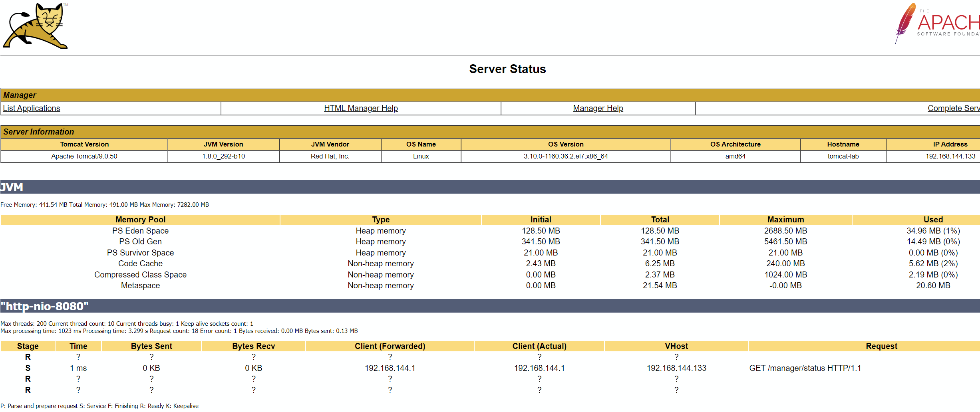This screenshot has width=980, height=412.
Task: Open the List Applications link
Action: [x=32, y=108]
